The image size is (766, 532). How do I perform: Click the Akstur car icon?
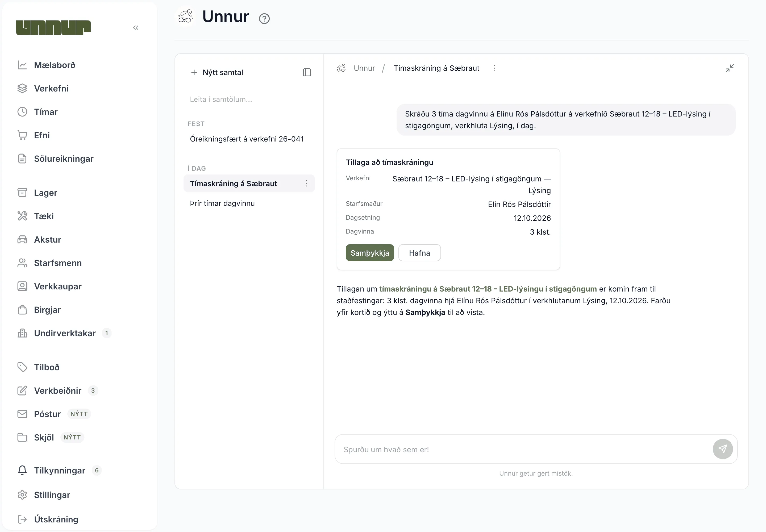(22, 239)
